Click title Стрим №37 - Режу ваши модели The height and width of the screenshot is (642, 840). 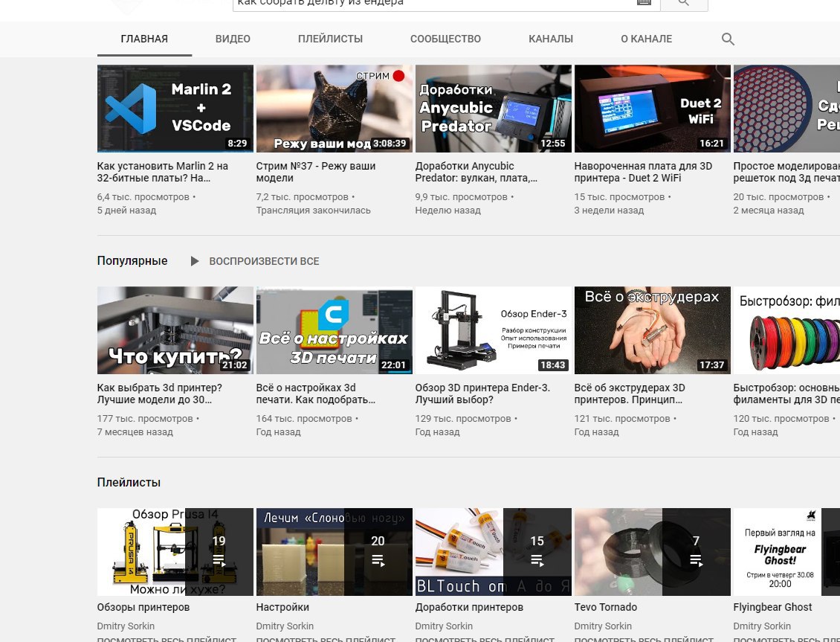point(315,172)
